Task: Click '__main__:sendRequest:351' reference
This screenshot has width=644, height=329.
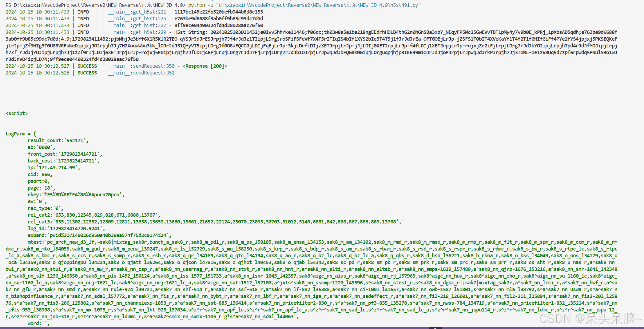Action: pos(141,73)
